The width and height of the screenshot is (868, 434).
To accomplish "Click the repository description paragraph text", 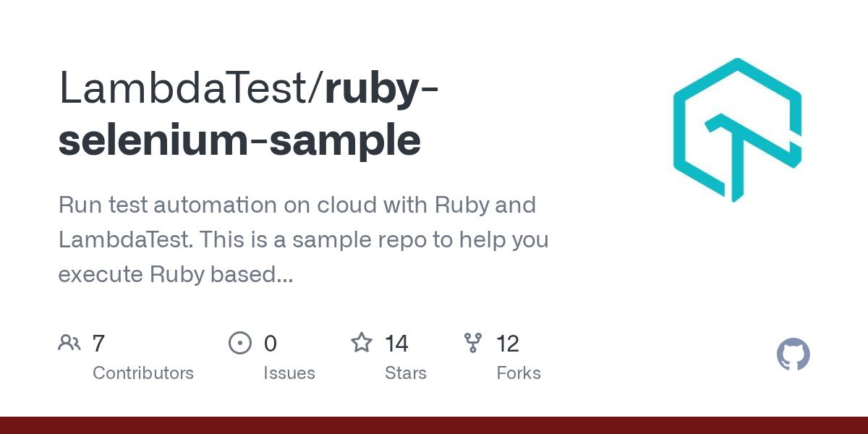I will point(304,239).
